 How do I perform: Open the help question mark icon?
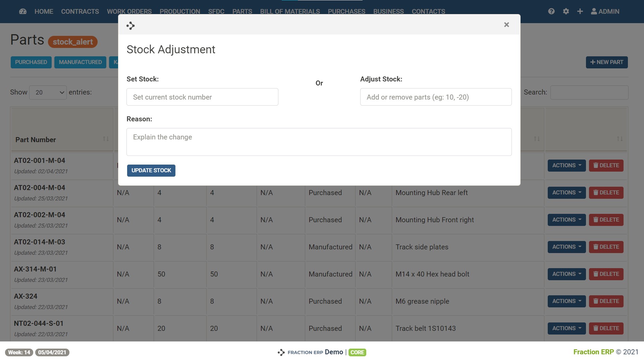(551, 11)
